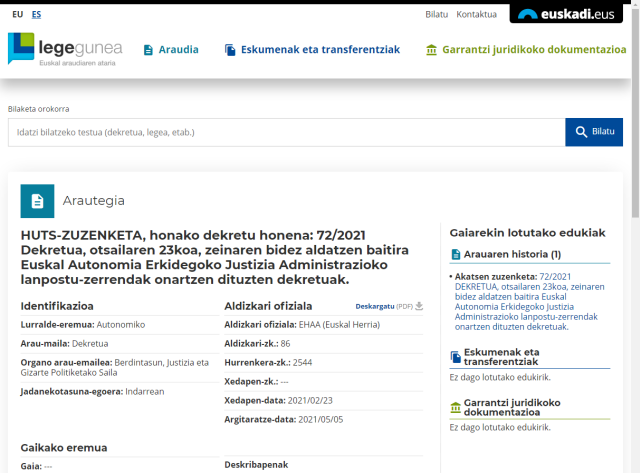Switch language to ES
Viewport: 640px width, 473px height.
[36, 14]
